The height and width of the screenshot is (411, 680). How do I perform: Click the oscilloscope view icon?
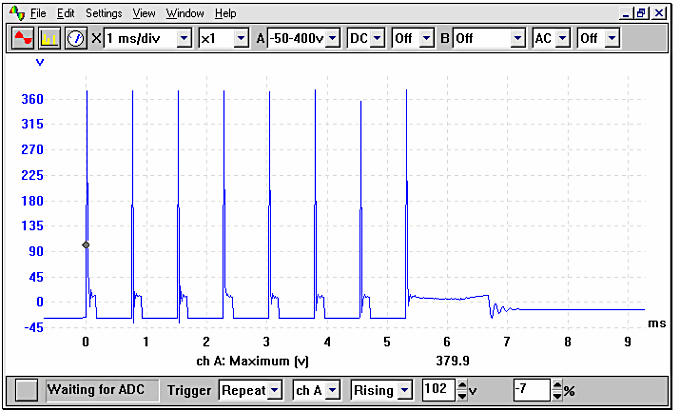tap(22, 38)
